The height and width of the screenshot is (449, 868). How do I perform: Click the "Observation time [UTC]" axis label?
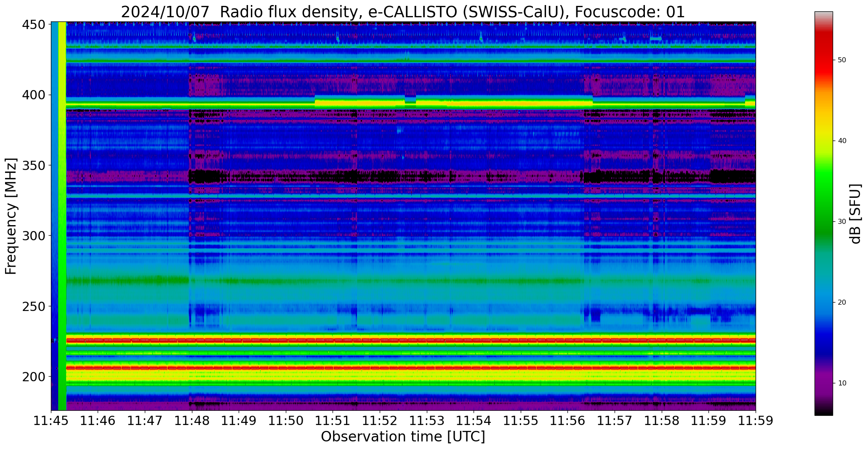coord(403,437)
